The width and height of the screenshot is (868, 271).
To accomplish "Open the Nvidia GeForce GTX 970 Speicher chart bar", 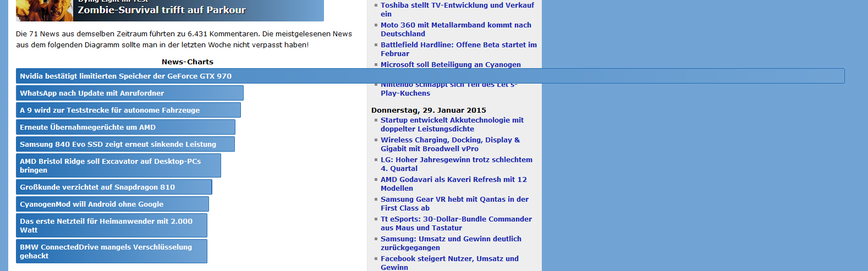I will pyautogui.click(x=430, y=76).
